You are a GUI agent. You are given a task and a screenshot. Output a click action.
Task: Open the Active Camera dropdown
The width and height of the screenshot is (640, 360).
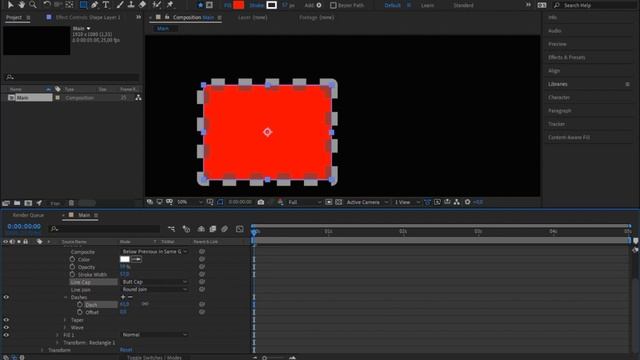click(367, 202)
